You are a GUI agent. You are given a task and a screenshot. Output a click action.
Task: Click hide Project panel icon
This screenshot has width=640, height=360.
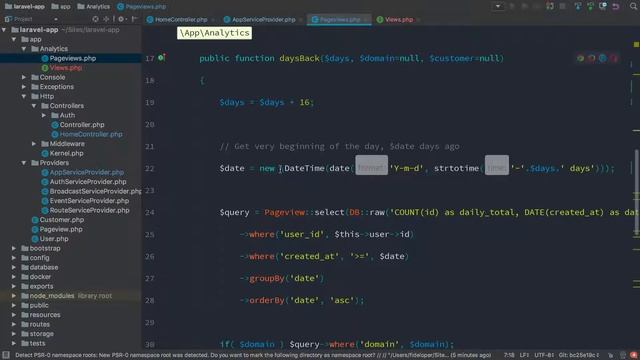pyautogui.click(x=134, y=19)
